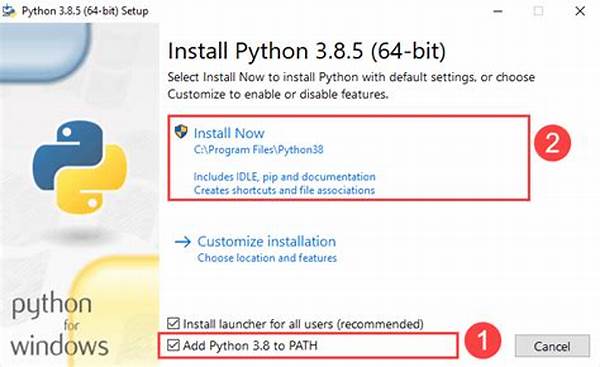Viewport: 600px width, 367px height.
Task: Click the 'Install Python 3.8.5 (64-bit)' heading
Action: click(x=307, y=51)
